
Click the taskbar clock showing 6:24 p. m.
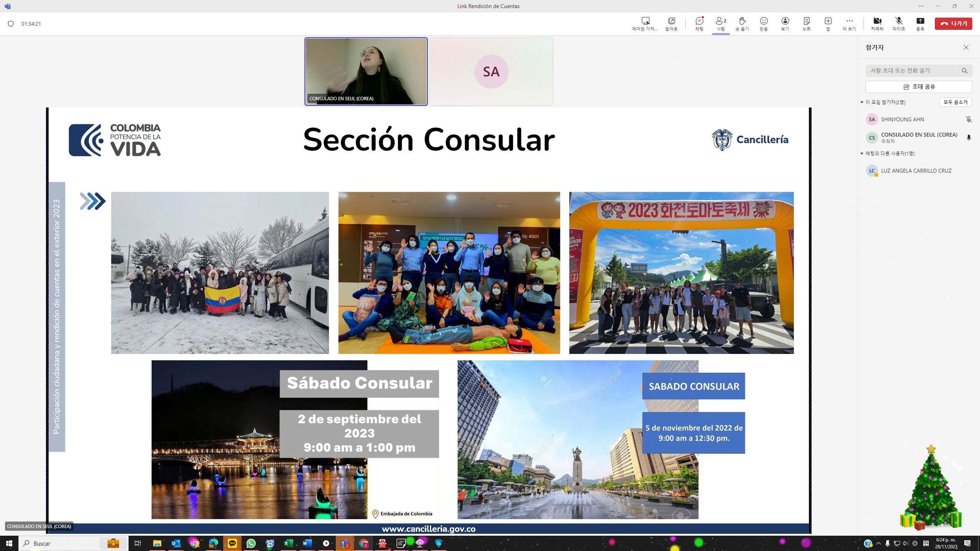947,543
